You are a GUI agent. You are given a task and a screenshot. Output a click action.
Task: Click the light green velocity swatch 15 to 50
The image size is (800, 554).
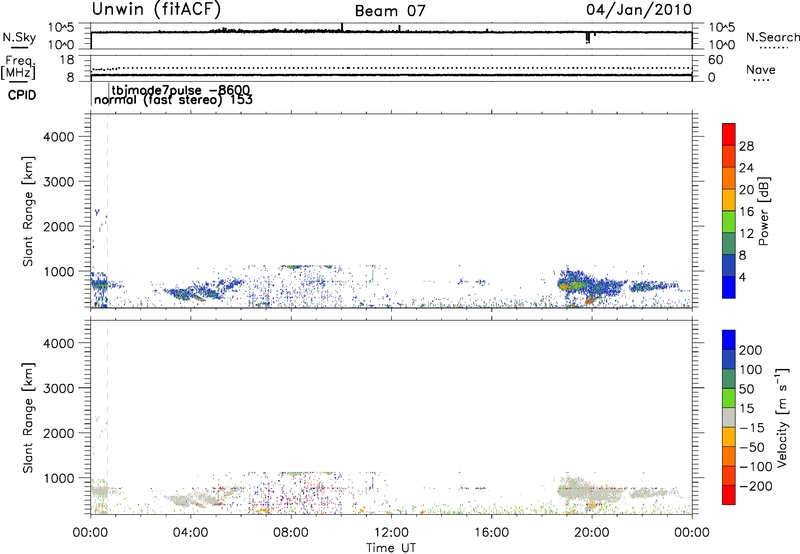coord(729,398)
